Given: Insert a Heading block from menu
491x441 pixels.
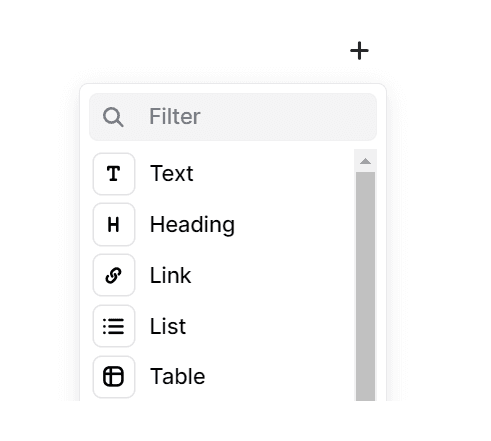Looking at the screenshot, I should (222, 224).
